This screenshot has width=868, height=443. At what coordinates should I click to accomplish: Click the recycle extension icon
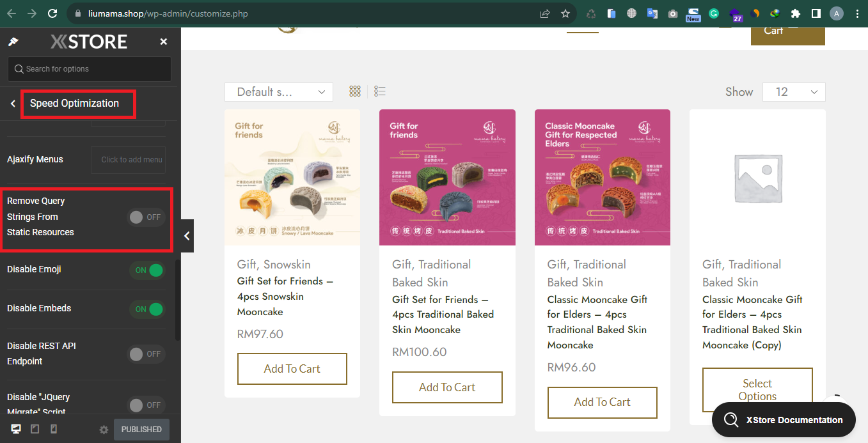point(592,13)
